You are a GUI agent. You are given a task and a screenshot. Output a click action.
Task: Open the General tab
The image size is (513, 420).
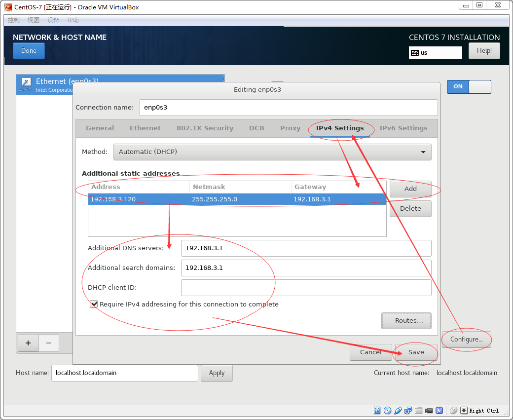[100, 128]
